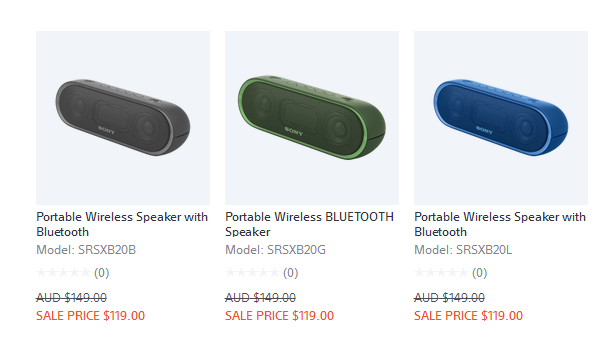Image resolution: width=609 pixels, height=364 pixels.
Task: Select Model: SRSXB20G text
Action: pos(275,250)
